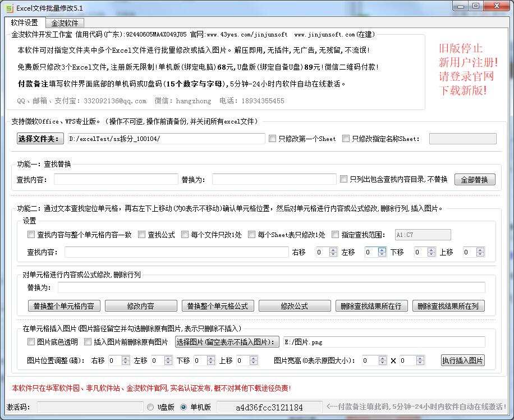
Task: Close the Excel文件批量修改 window
Action: (x=497, y=6)
